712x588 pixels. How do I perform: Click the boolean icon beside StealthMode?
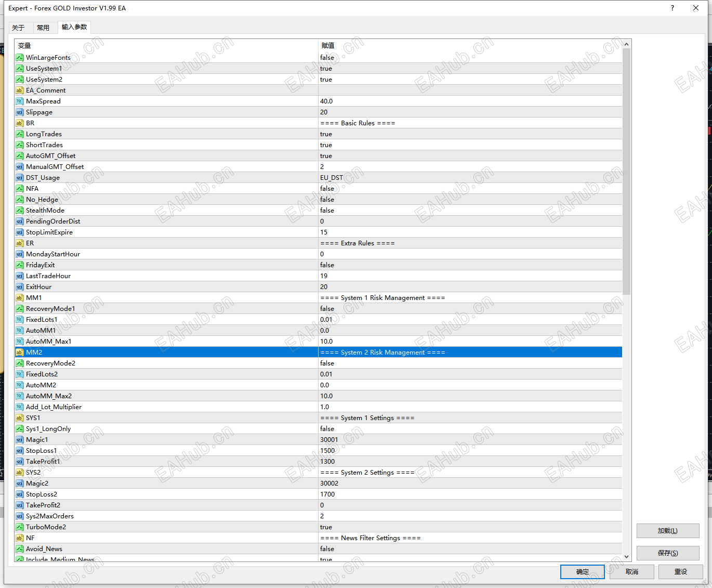pos(20,211)
